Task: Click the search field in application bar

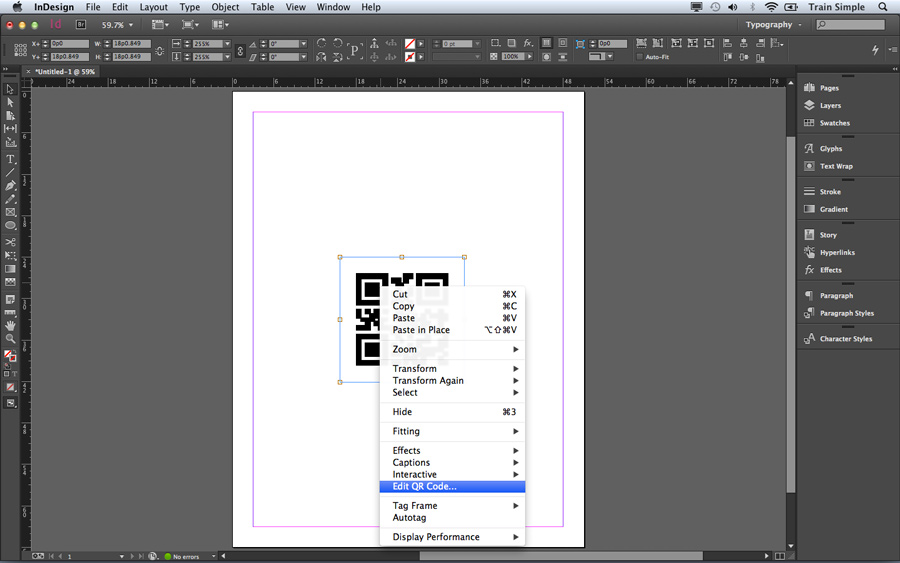Action: [x=851, y=25]
